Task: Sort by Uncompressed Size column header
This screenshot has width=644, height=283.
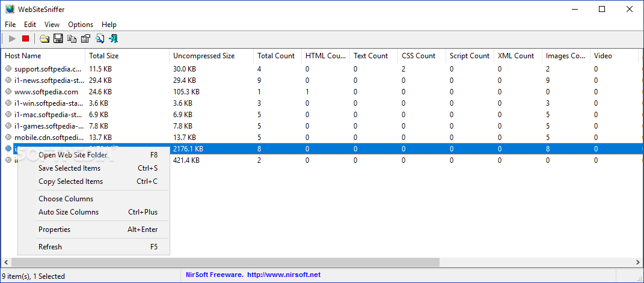Action: tap(211, 56)
